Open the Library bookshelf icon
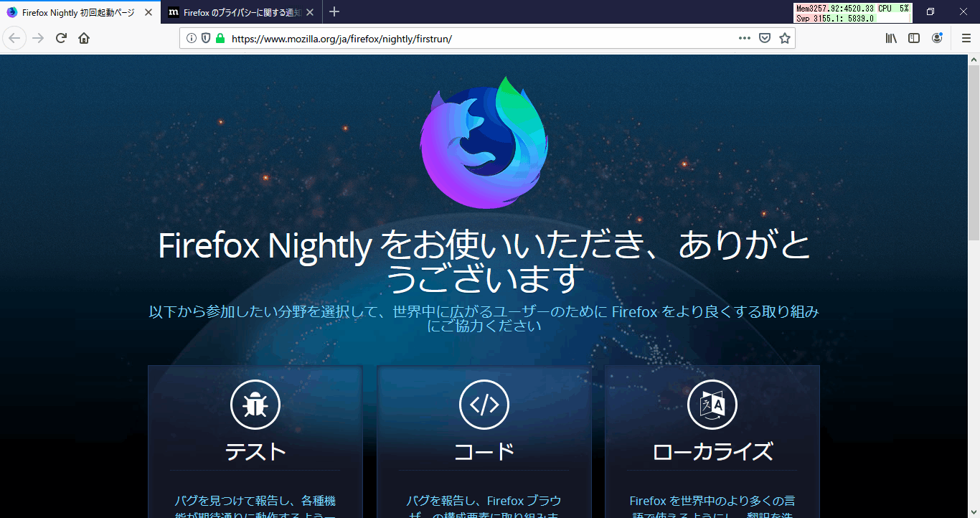The width and height of the screenshot is (980, 518). click(891, 38)
